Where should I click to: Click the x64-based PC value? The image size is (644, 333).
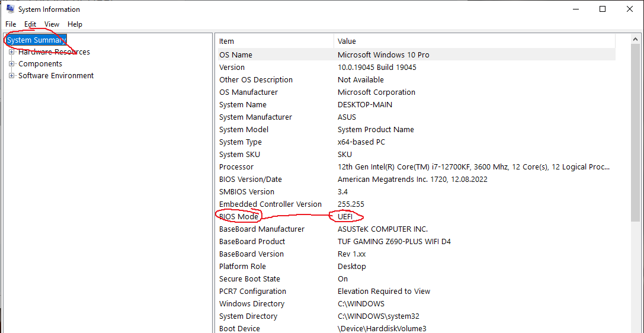tap(361, 142)
